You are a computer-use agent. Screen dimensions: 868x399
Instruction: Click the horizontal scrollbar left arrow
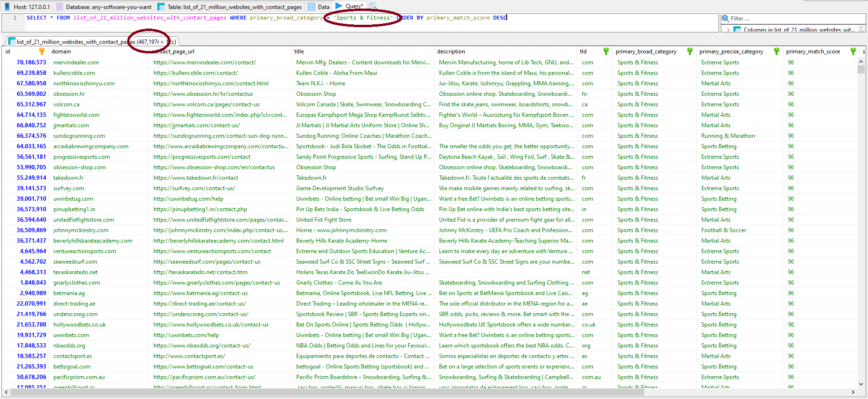click(6, 392)
